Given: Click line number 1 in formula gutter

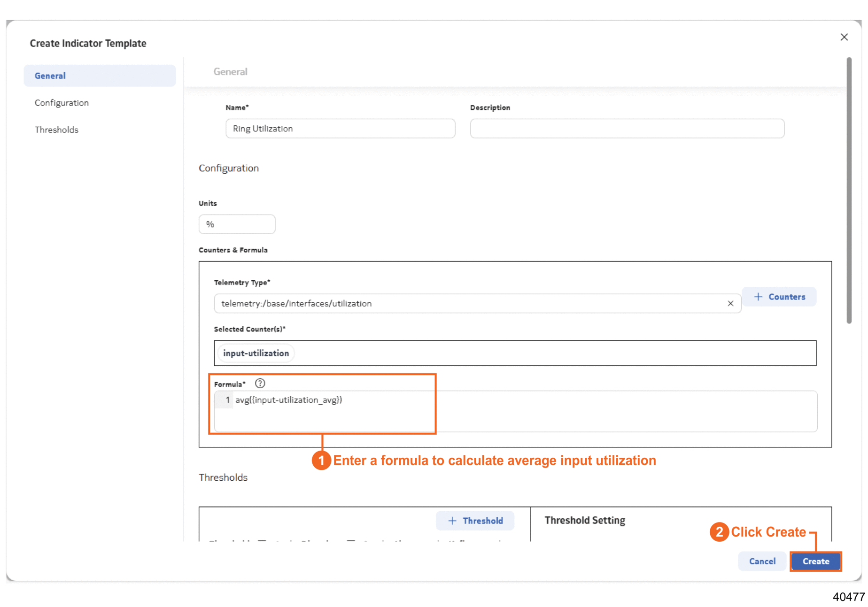Looking at the screenshot, I should 227,400.
